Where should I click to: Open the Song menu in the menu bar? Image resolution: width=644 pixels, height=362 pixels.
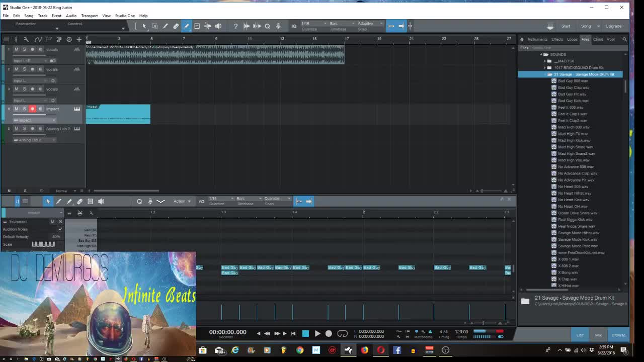pos(29,16)
